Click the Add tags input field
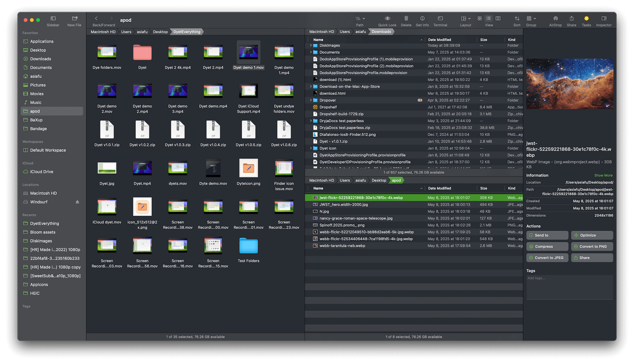Image resolution: width=634 pixels, height=364 pixels. click(569, 287)
